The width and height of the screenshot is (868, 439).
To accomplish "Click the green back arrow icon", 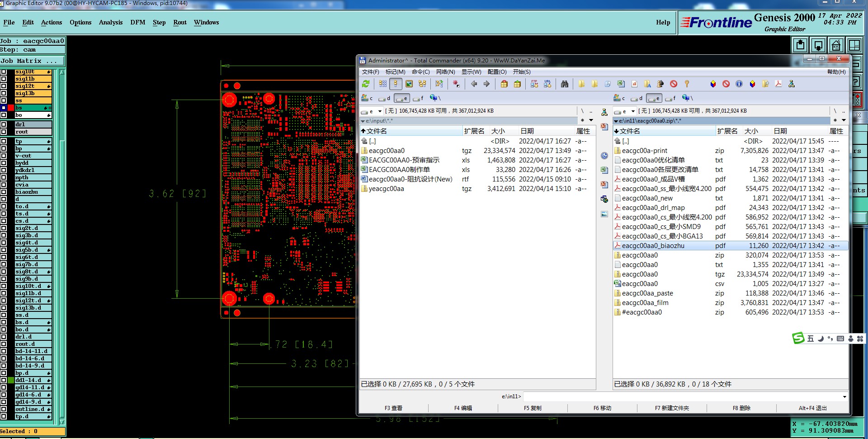I will [474, 84].
